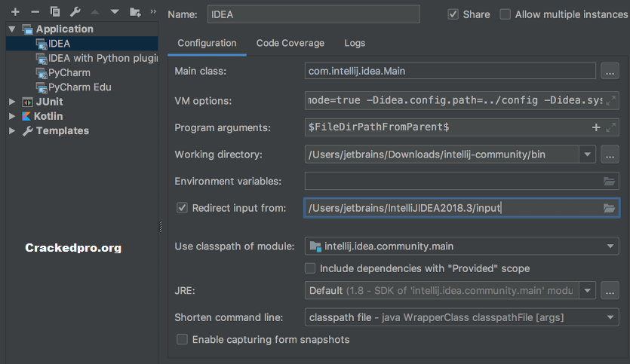This screenshot has height=364, width=630.
Task: Open Working directory dropdown arrow
Action: click(588, 154)
